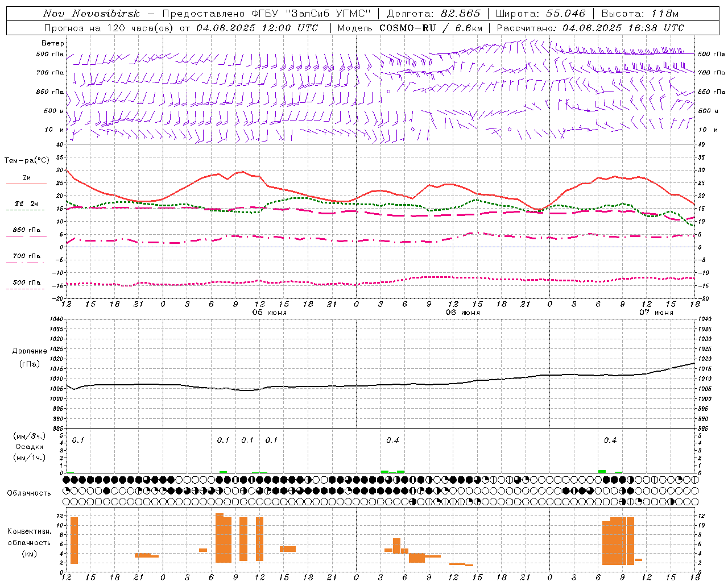Click the '(гПа)' unit under Давление
Viewport: 728px width, 582px height.
click(30, 364)
